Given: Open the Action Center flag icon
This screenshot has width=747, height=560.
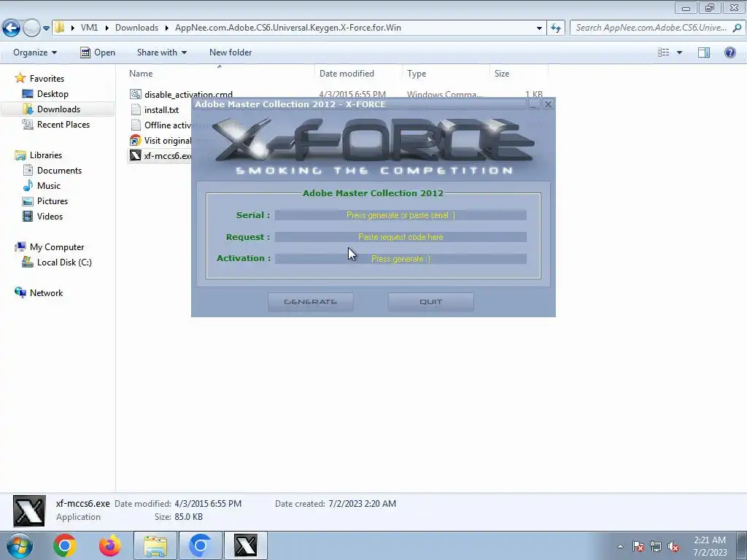Looking at the screenshot, I should pos(638,546).
